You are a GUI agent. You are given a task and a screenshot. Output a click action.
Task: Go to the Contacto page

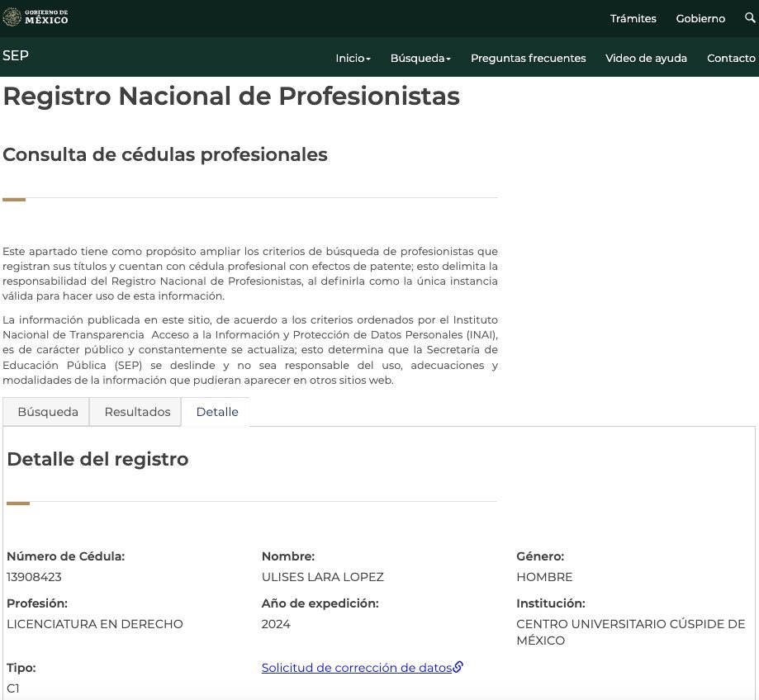click(731, 58)
